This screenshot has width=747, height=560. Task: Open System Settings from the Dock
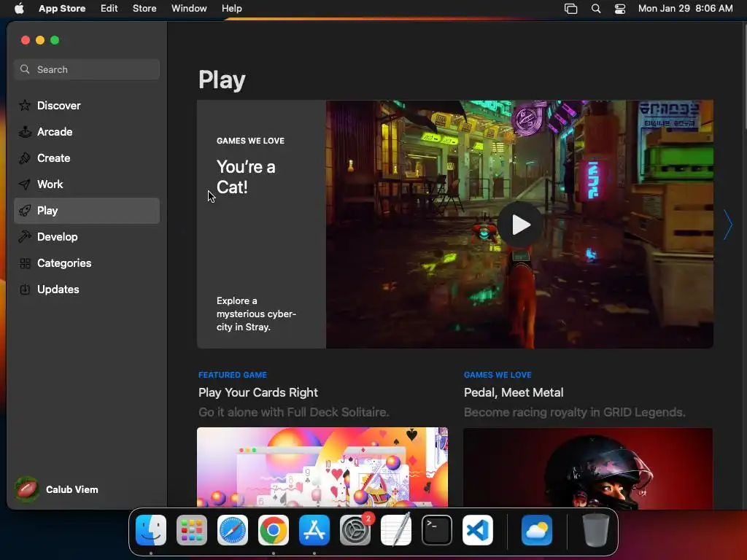click(x=355, y=530)
